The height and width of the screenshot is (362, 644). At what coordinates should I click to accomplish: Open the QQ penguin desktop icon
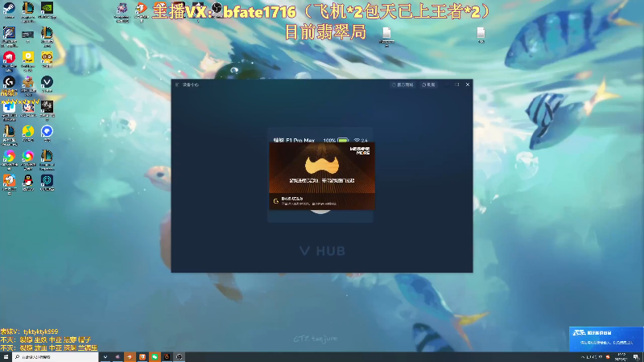tap(28, 181)
